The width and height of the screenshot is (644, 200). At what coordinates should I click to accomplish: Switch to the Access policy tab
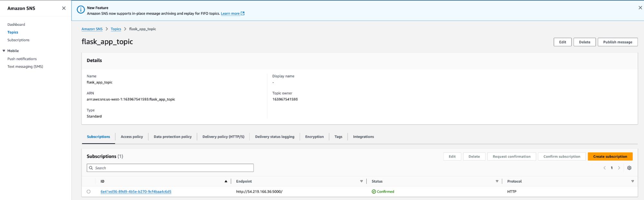coord(131,137)
